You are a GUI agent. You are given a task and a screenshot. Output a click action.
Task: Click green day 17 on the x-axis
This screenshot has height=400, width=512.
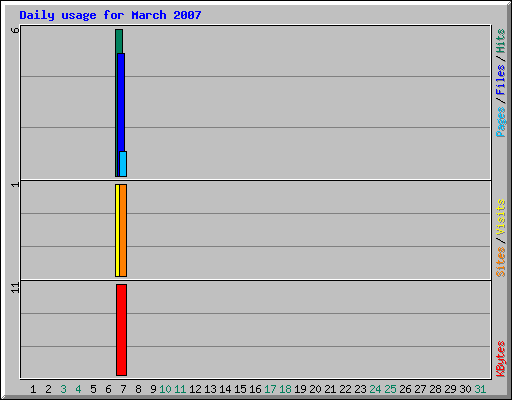tap(270, 389)
